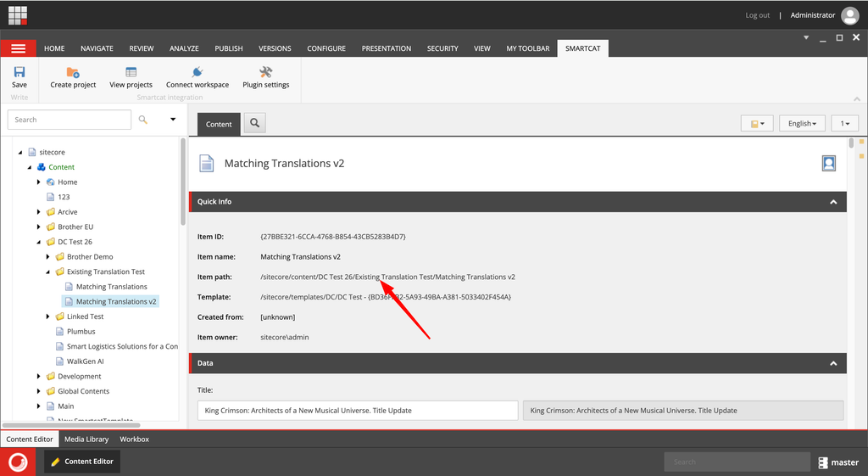Click the Sitecore start button logo
This screenshot has height=476, width=868.
pos(18,462)
